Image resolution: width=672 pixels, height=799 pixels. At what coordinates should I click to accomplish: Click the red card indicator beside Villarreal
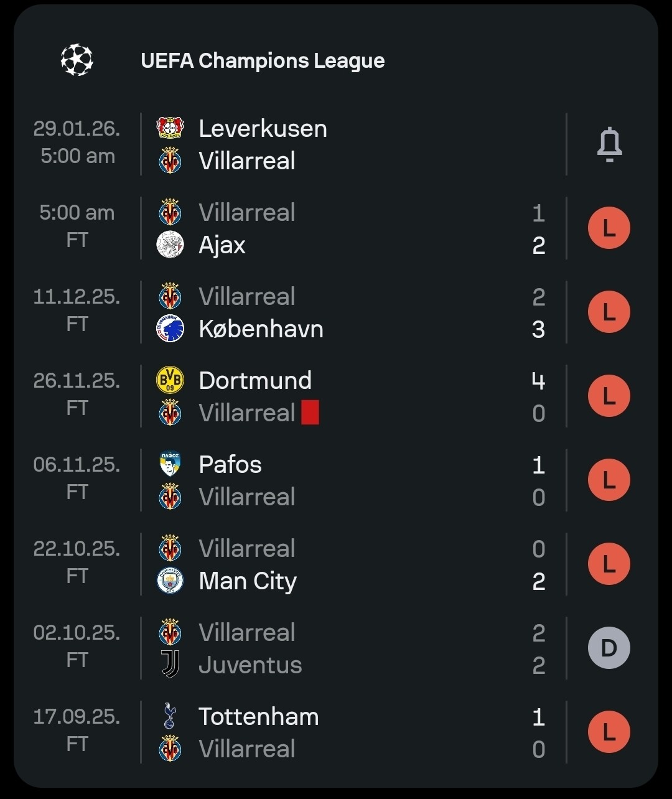tap(310, 413)
